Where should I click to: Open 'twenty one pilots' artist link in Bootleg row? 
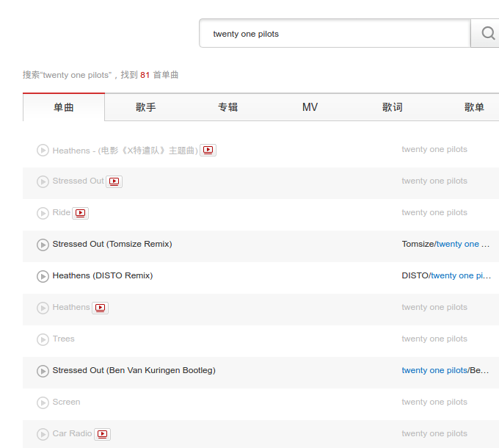pos(434,370)
